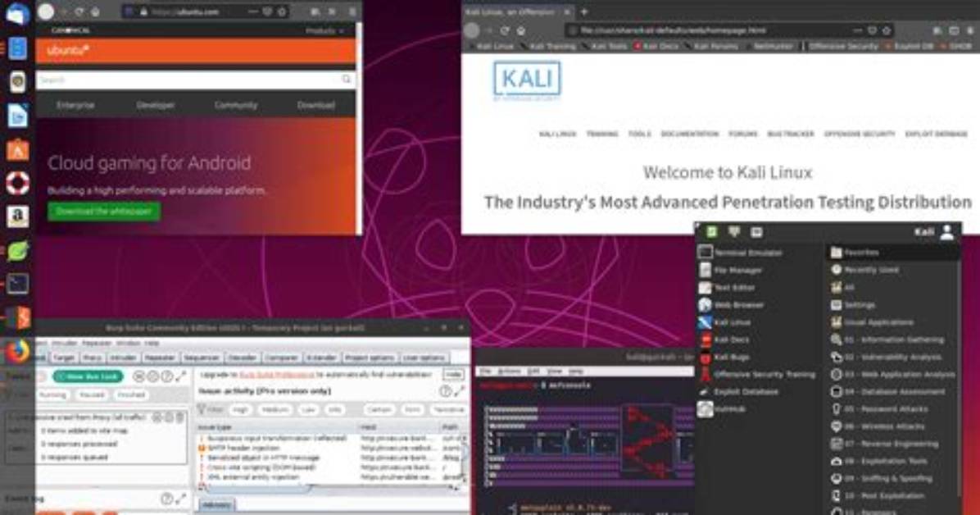
Task: Click the home icon in Kali browser toolbar
Action: pyautogui.click(x=520, y=30)
